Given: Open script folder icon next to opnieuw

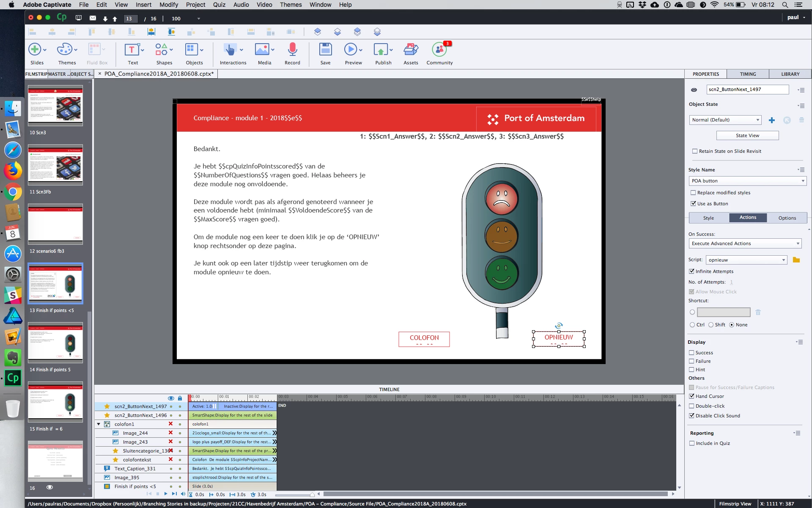Looking at the screenshot, I should (796, 260).
